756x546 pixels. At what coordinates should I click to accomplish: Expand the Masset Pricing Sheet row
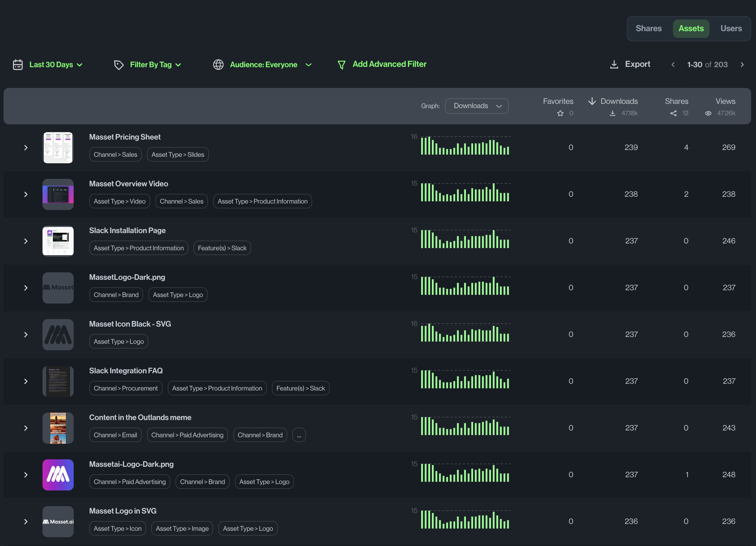(26, 147)
